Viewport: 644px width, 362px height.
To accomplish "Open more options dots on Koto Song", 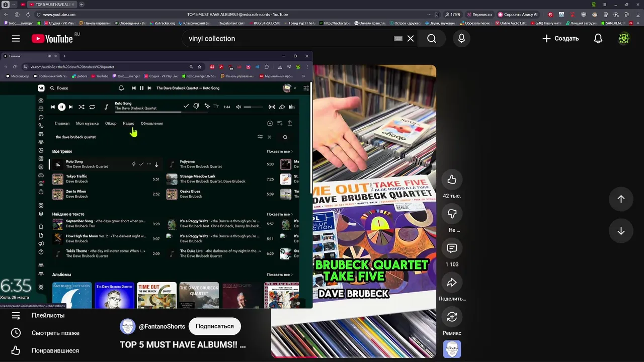I will (x=149, y=164).
